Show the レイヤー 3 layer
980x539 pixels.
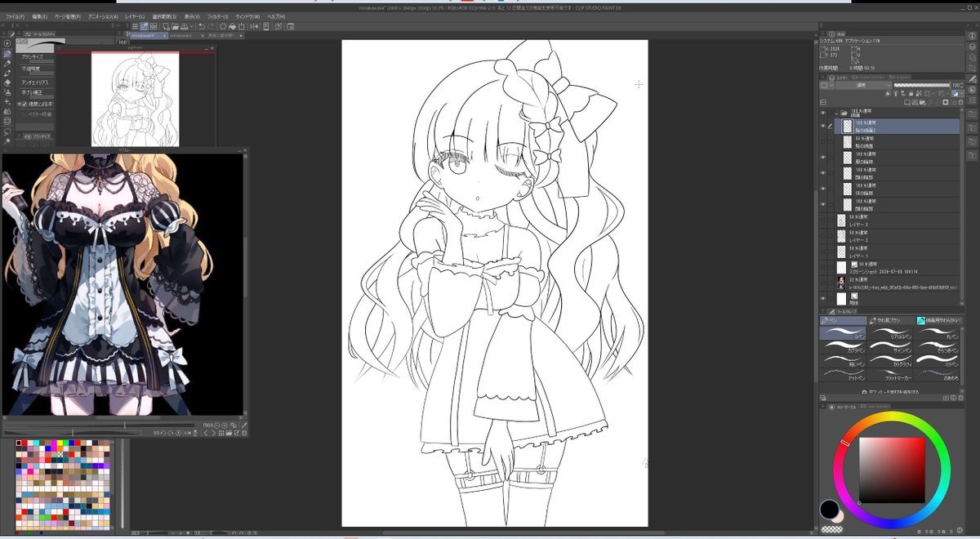pyautogui.click(x=823, y=219)
